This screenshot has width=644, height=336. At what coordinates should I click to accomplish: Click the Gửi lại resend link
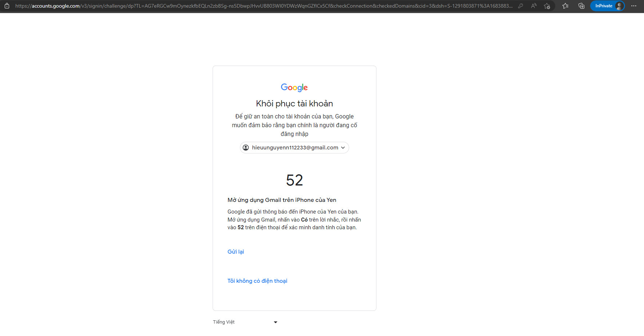236,252
